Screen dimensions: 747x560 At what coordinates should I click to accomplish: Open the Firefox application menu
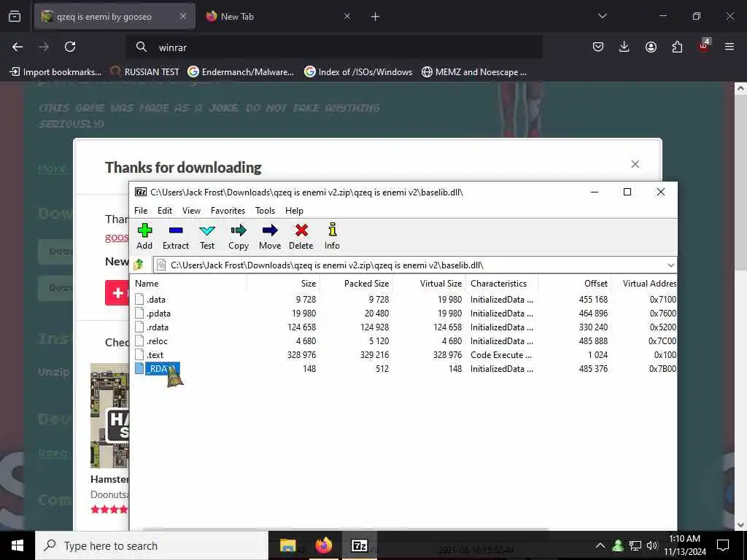point(729,47)
